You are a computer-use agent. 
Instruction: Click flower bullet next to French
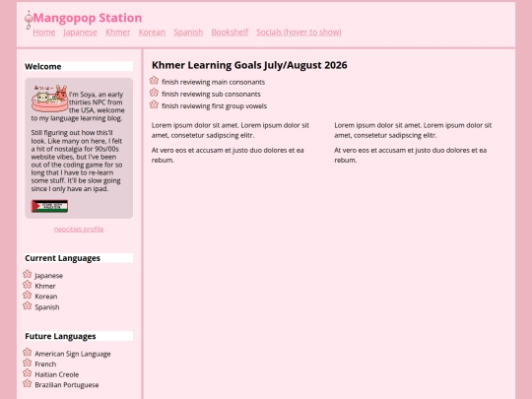(x=28, y=363)
